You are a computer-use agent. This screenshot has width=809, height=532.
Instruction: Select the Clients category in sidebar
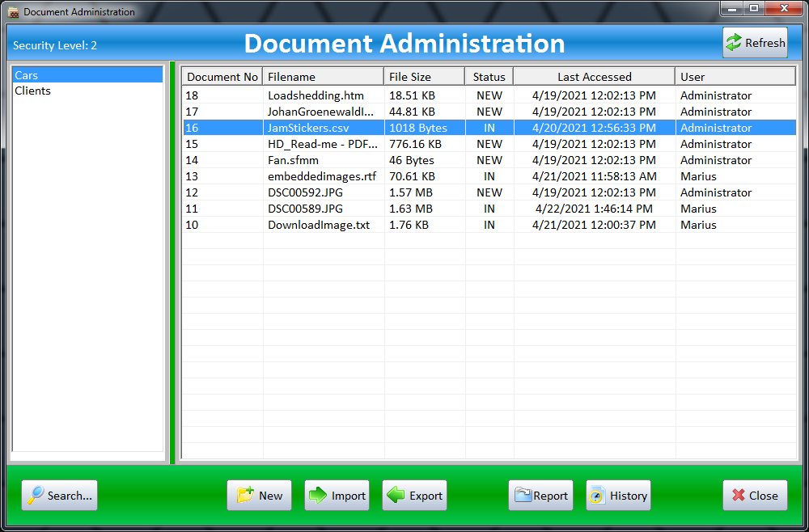click(x=33, y=91)
